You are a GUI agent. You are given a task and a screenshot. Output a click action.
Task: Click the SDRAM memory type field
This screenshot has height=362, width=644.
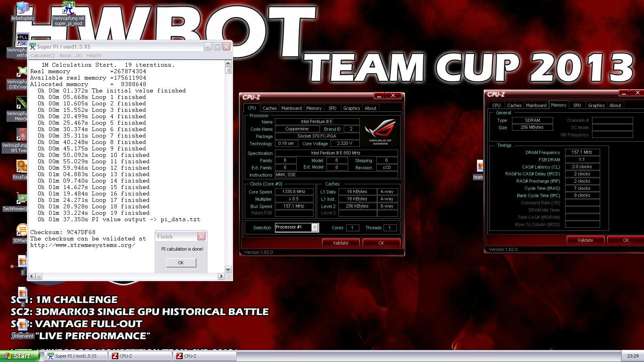[533, 120]
